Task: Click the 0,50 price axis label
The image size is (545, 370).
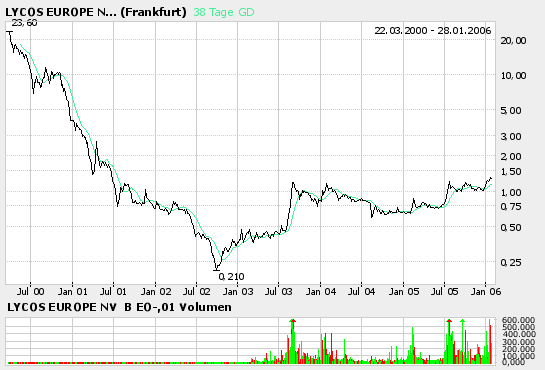Action: pyautogui.click(x=511, y=228)
